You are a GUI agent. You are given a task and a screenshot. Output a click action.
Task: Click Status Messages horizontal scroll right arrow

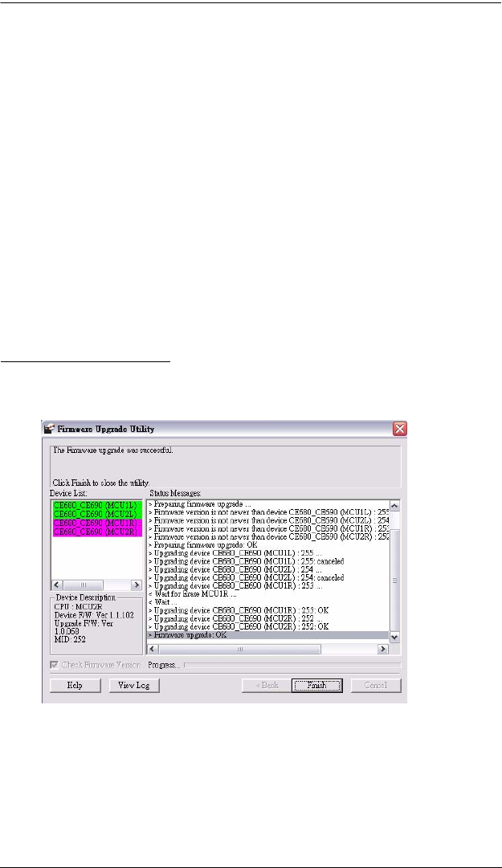coord(383,649)
